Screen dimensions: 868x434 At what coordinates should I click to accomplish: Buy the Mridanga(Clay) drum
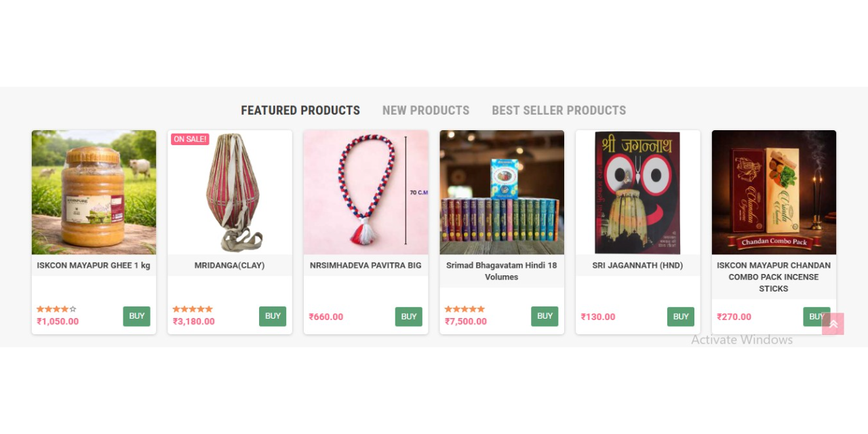tap(273, 316)
